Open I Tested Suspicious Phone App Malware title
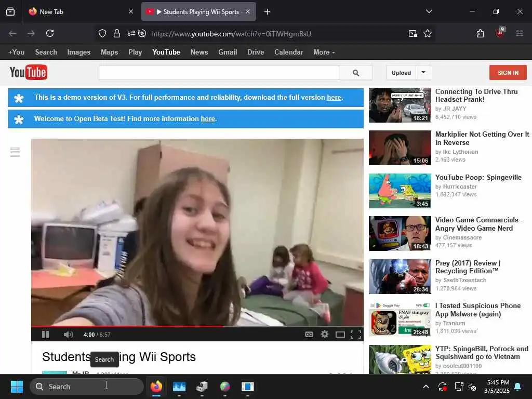 tap(478, 310)
